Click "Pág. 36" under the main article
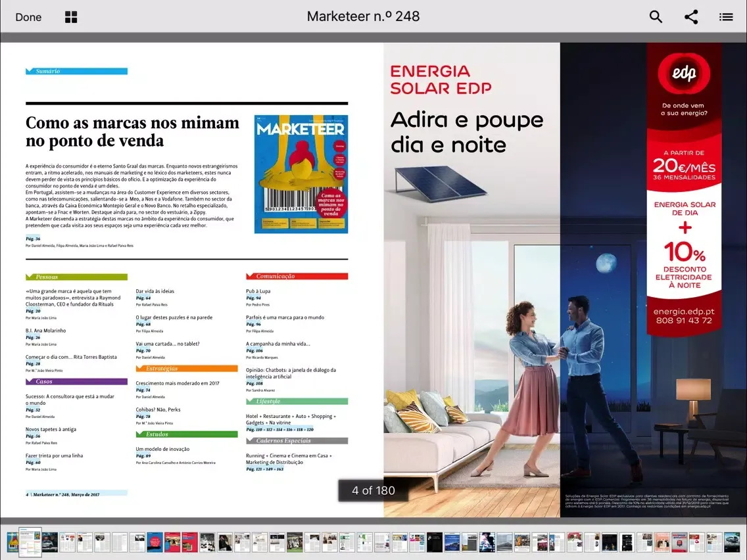747x560 pixels. 33,239
